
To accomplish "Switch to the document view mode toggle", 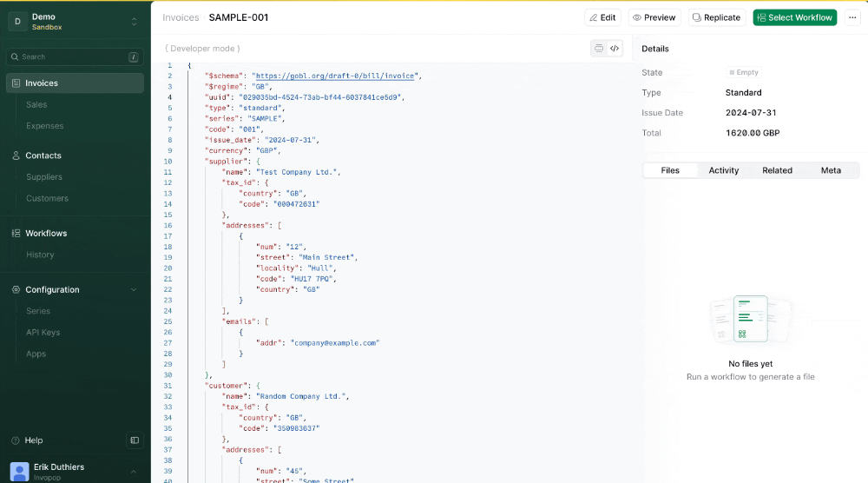I will click(x=599, y=48).
